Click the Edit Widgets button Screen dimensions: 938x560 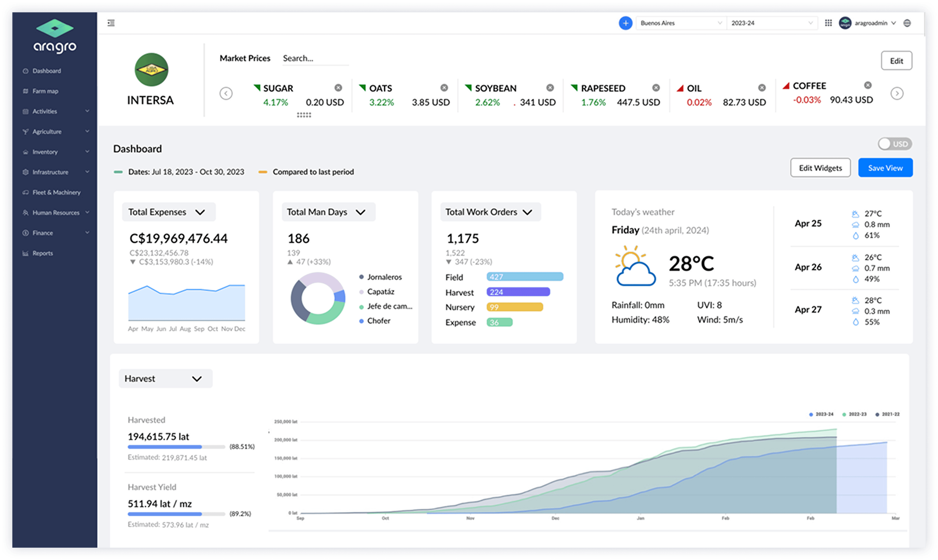[820, 168]
